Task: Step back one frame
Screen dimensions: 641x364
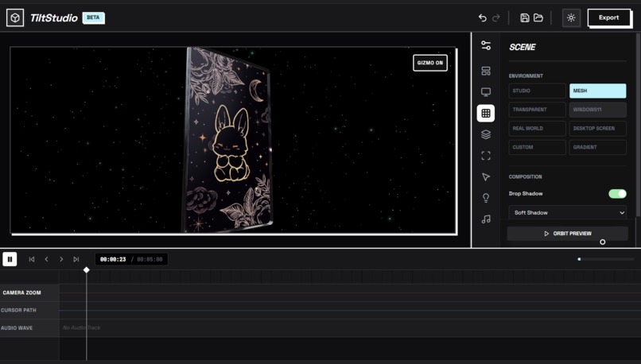Action: tap(47, 259)
